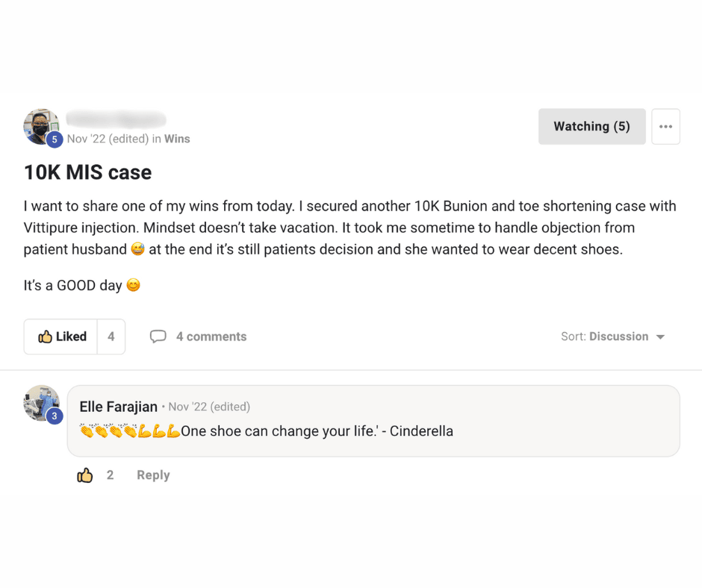Open the three-dots more options menu
The height and width of the screenshot is (588, 702).
665,127
